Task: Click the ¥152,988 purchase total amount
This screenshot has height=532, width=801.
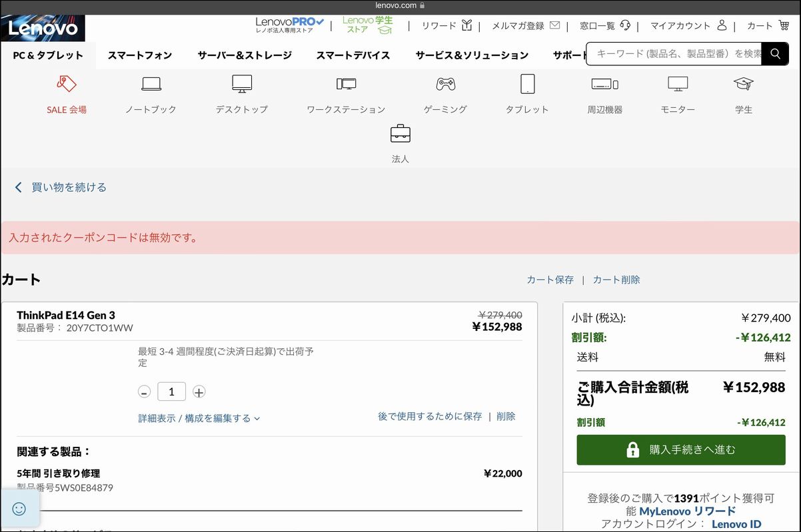Action: pos(754,388)
